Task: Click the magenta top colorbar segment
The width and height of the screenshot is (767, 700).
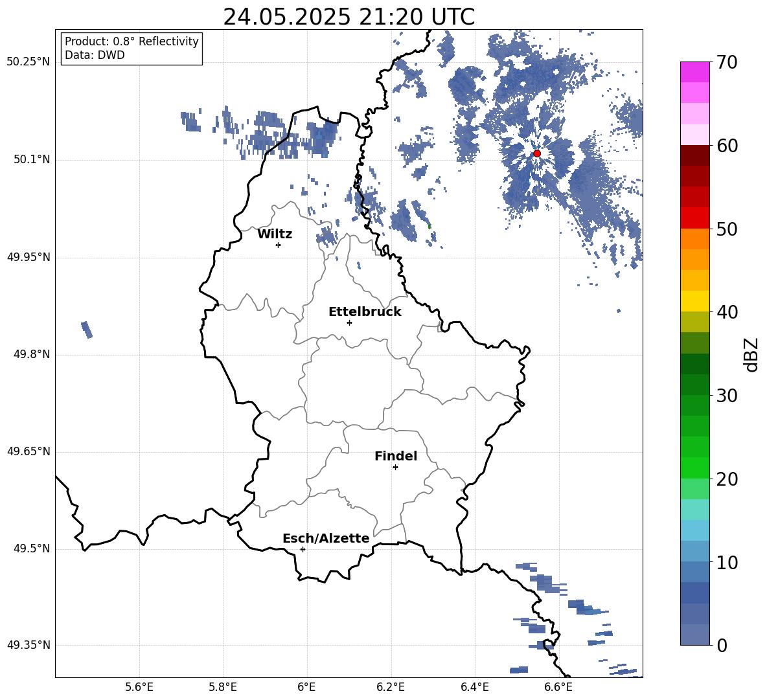Action: click(695, 73)
